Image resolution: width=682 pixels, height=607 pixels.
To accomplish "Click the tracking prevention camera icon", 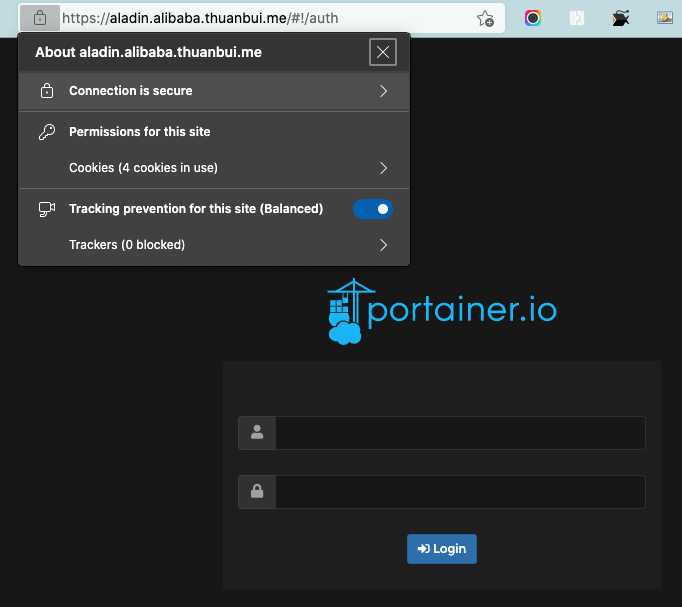I will [x=47, y=209].
